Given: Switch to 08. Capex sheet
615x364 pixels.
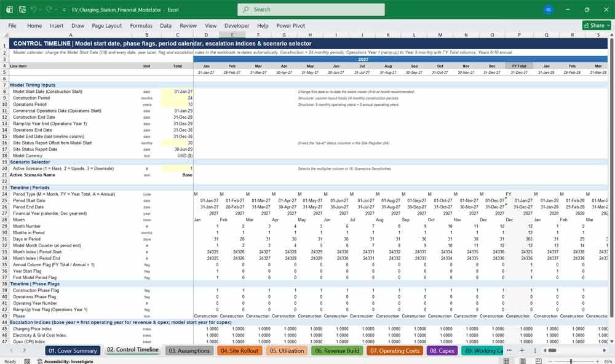Looking at the screenshot, I should (442, 350).
